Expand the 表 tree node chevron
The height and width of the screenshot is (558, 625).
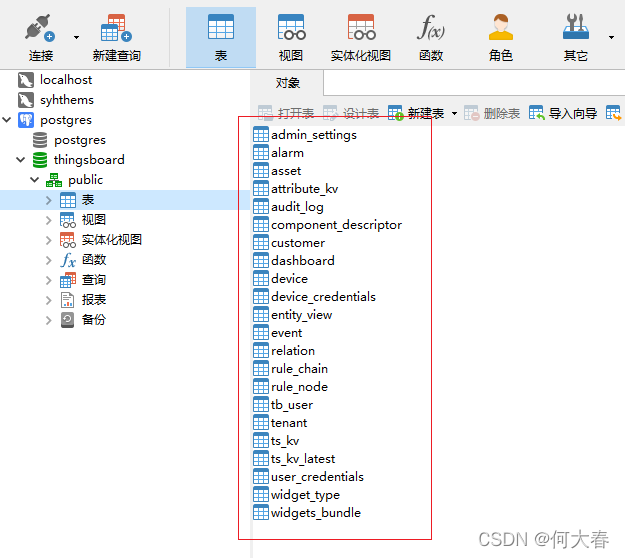(49, 200)
